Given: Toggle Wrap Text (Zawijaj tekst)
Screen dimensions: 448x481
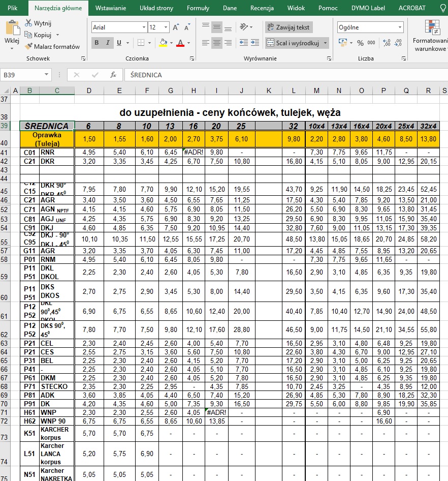Looking at the screenshot, I should point(289,27).
